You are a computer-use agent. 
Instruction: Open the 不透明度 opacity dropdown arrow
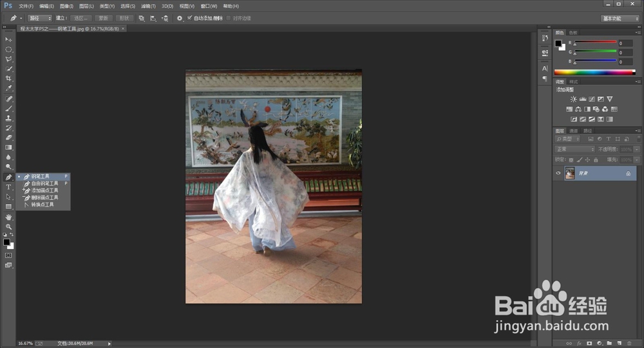click(x=637, y=149)
